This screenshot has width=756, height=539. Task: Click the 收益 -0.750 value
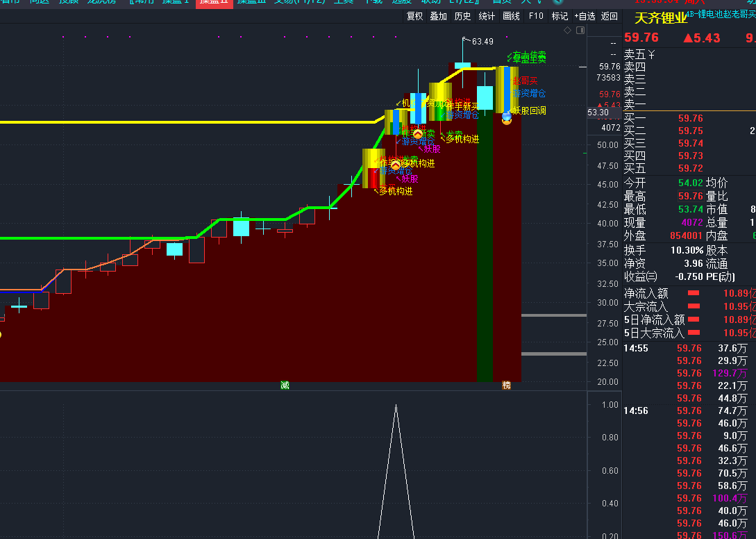click(689, 277)
